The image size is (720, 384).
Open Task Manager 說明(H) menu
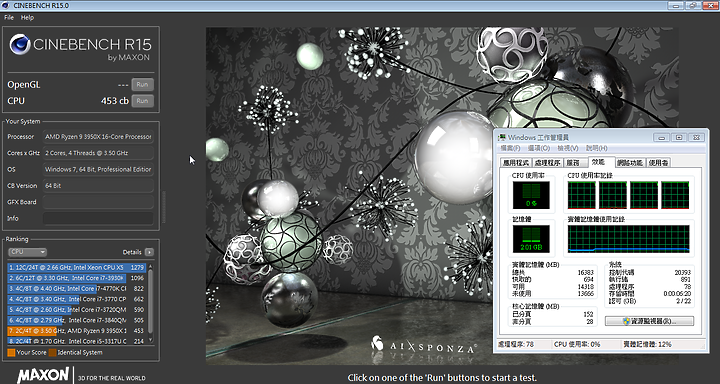point(596,148)
